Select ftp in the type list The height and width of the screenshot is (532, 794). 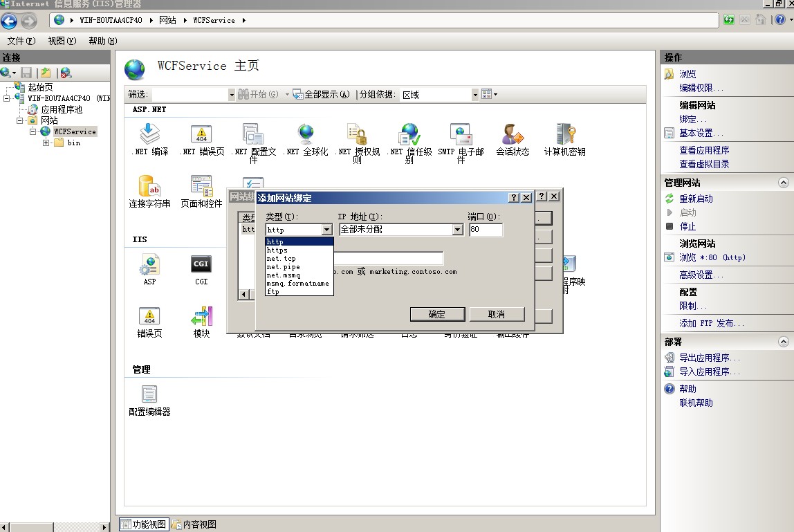[x=299, y=292]
